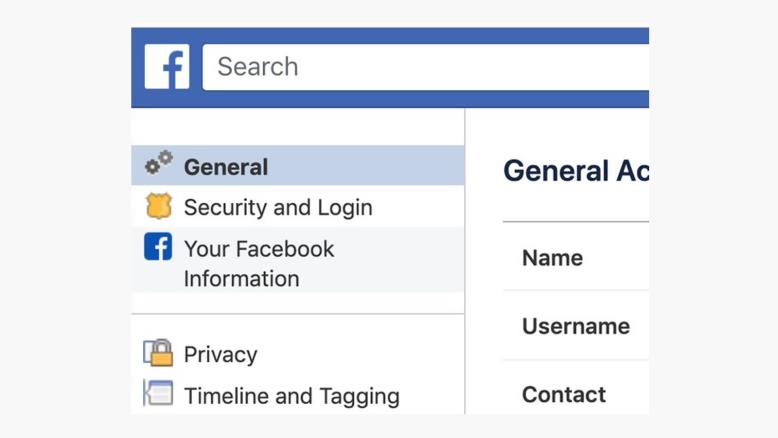Image resolution: width=778 pixels, height=438 pixels.
Task: Edit the Contact setting row
Action: (564, 394)
